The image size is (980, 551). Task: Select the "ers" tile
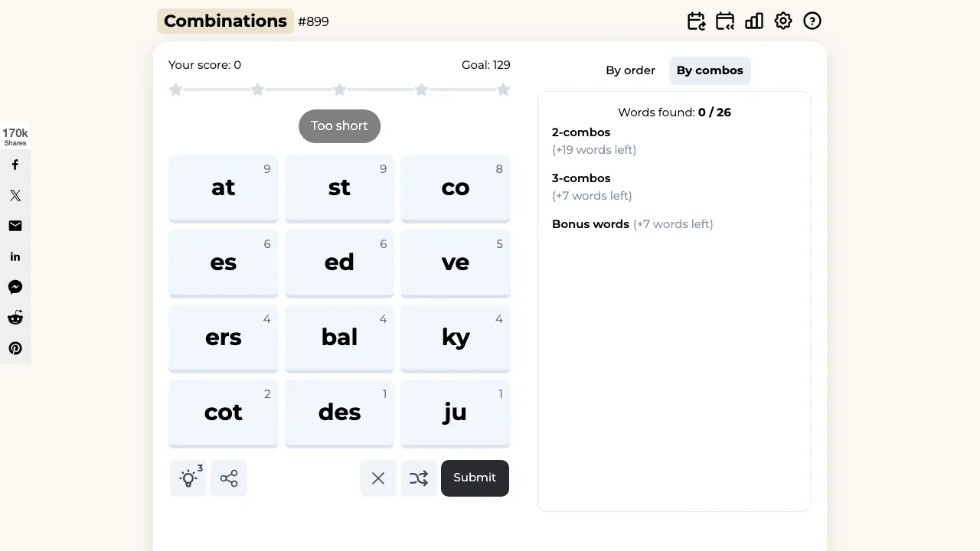point(224,338)
